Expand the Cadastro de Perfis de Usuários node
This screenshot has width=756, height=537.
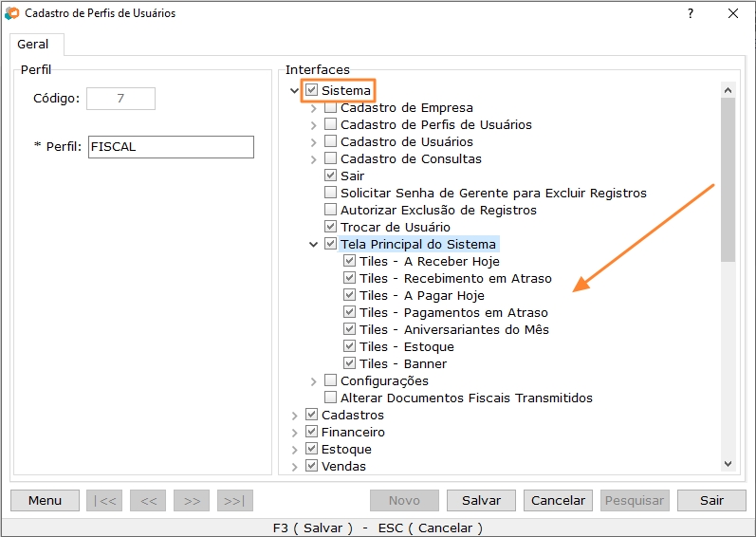point(313,125)
